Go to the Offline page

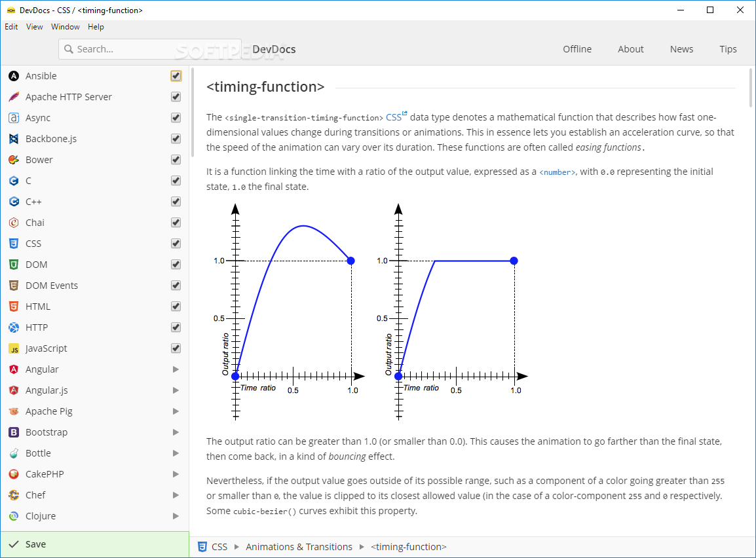[x=577, y=49]
